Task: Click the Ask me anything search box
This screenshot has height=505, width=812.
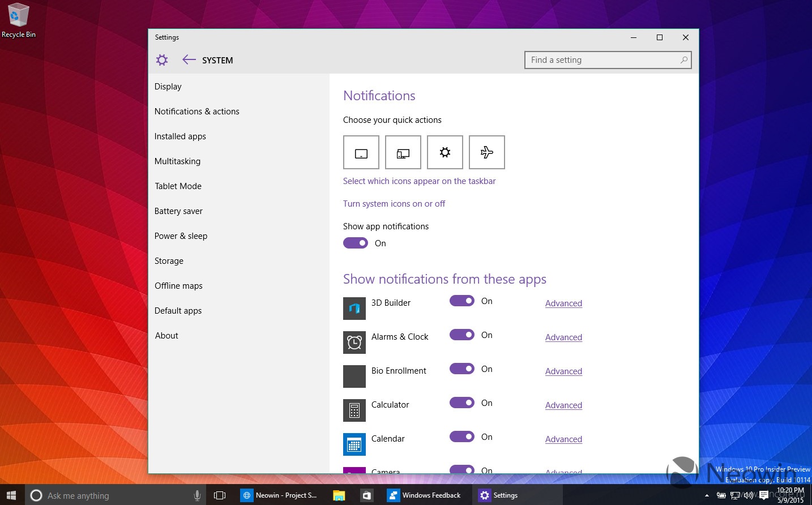Action: tap(116, 495)
